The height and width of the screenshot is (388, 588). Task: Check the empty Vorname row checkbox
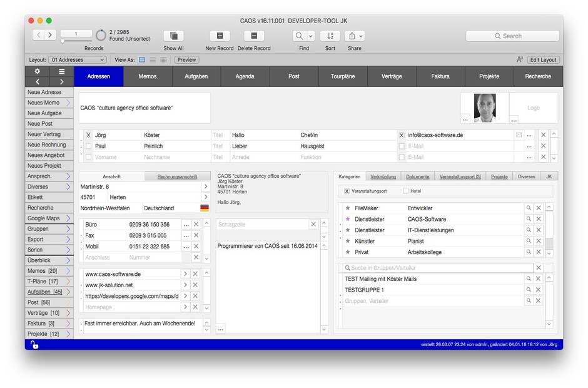pos(88,157)
